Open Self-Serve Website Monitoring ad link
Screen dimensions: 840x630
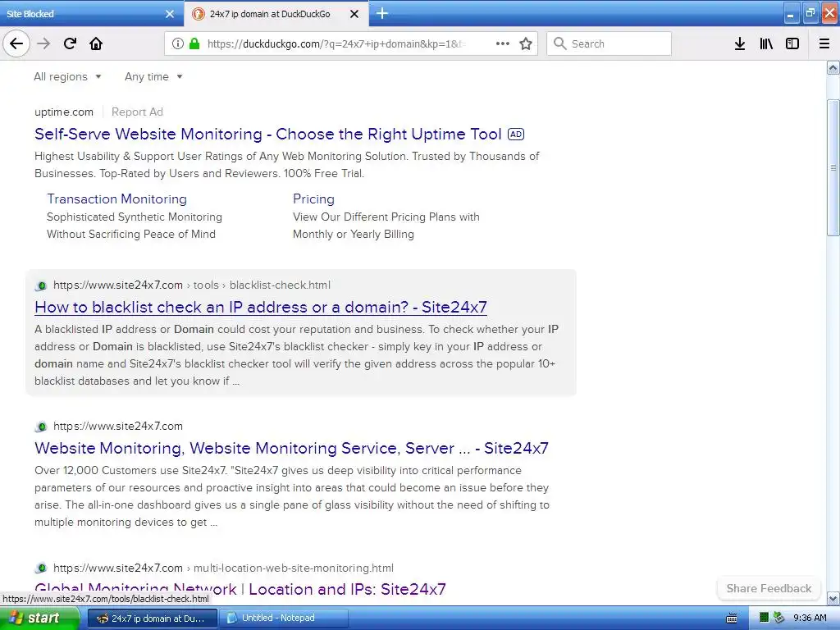point(268,134)
